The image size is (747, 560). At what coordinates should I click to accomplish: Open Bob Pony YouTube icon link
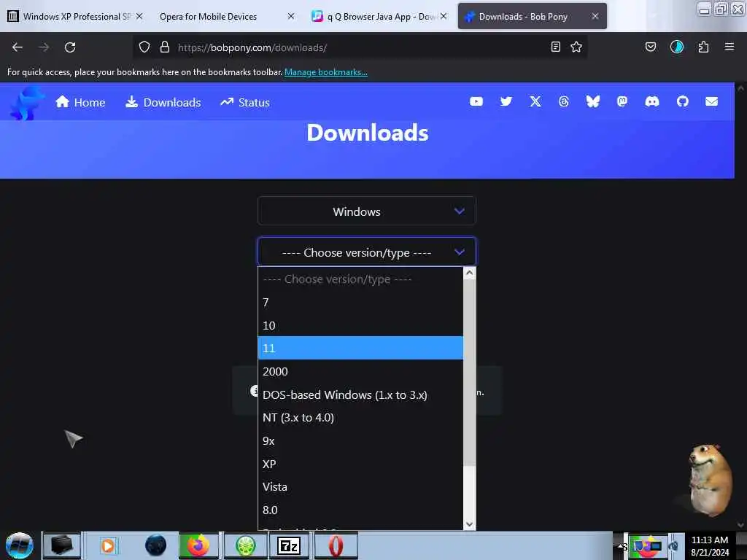(x=476, y=101)
